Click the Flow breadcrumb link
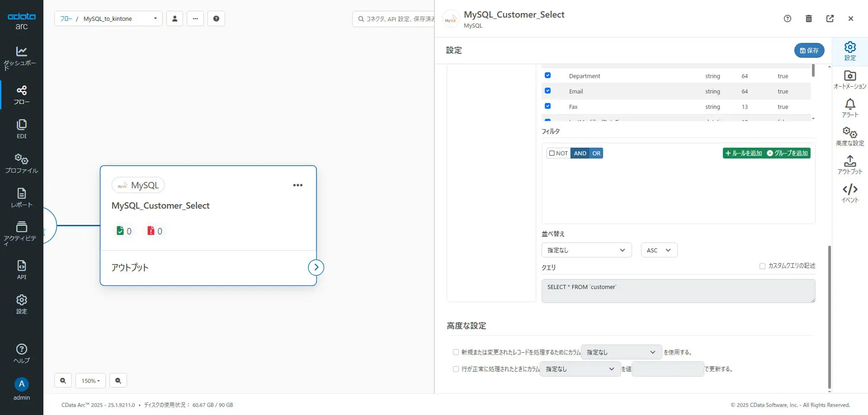868x415 pixels. [66, 19]
